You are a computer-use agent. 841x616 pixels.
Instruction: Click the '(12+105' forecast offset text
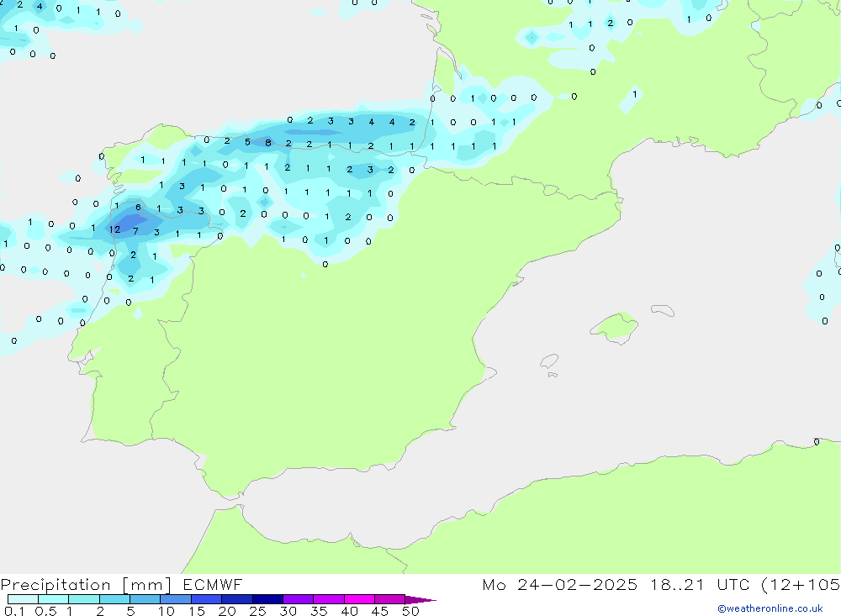click(801, 585)
